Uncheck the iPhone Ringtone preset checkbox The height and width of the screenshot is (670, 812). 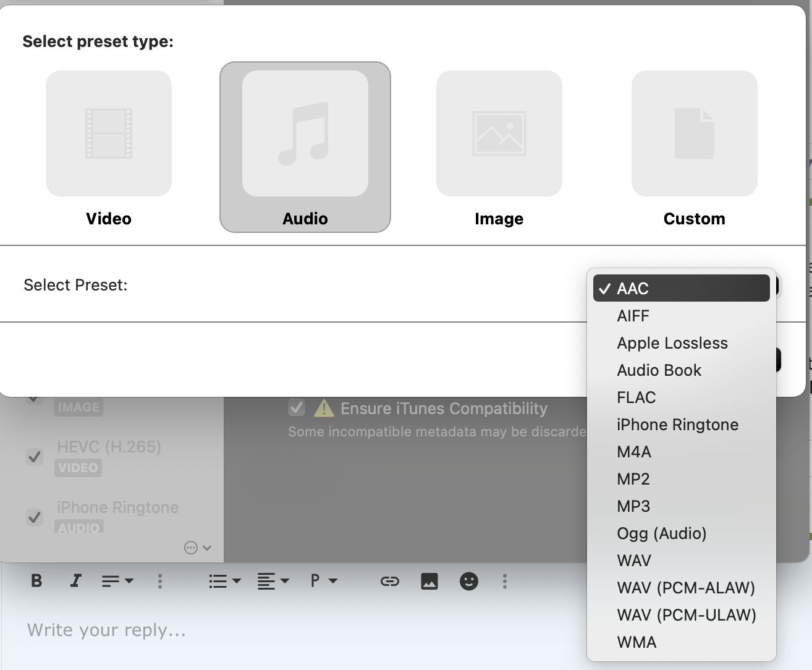pyautogui.click(x=35, y=517)
